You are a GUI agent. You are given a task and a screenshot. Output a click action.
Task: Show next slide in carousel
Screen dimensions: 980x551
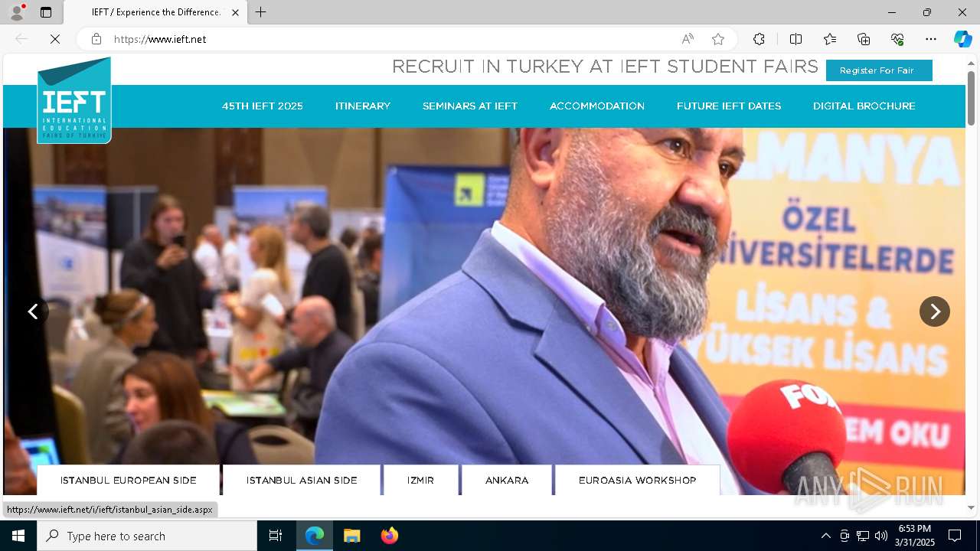[x=935, y=311]
